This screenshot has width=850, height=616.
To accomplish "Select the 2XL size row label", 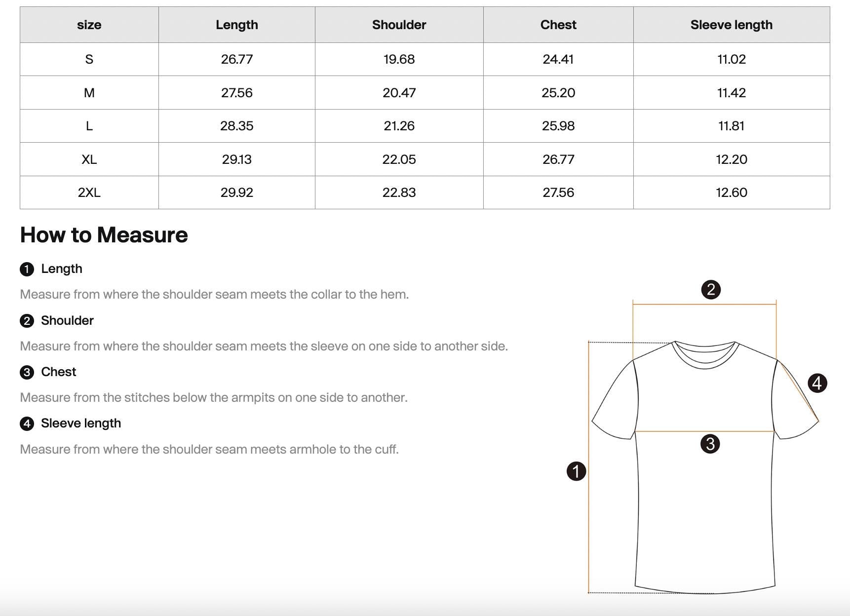I will pos(89,192).
